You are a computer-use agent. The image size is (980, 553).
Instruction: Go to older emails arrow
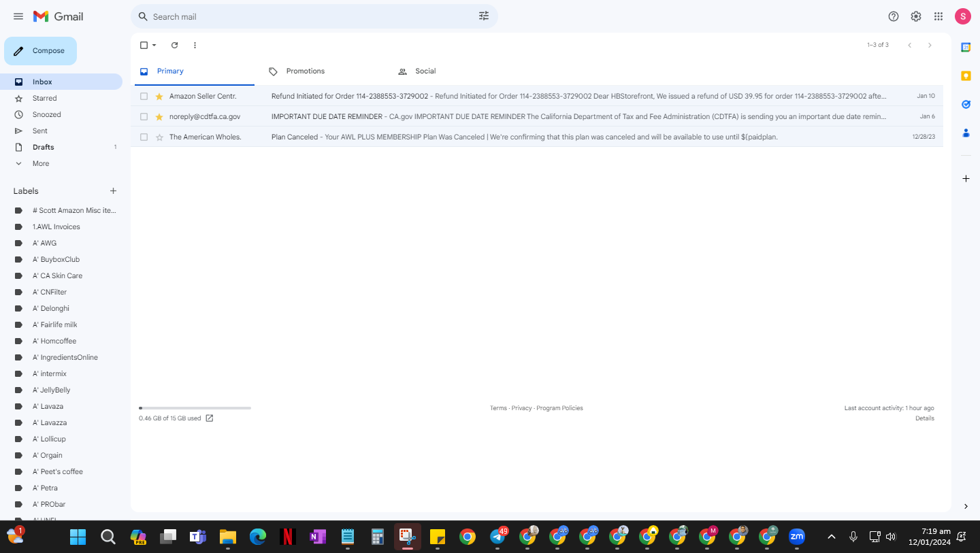(x=930, y=45)
